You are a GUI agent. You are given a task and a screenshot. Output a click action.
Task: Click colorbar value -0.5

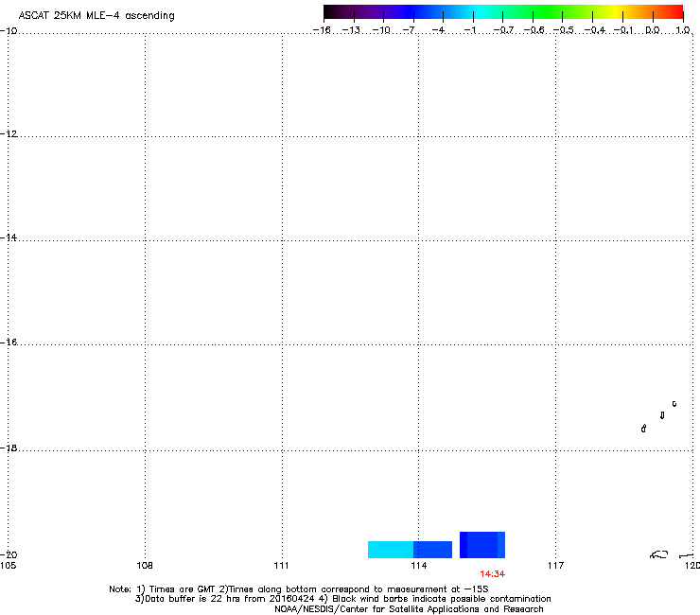click(x=564, y=30)
